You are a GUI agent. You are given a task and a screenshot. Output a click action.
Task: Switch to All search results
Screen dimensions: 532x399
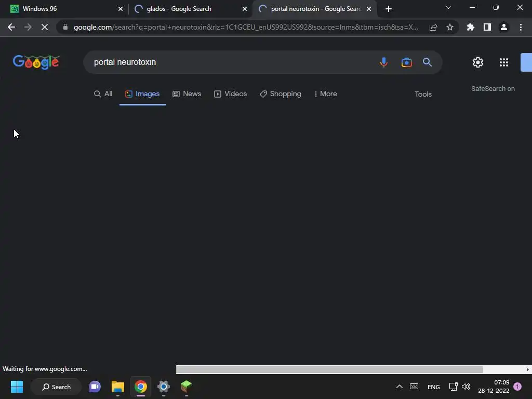click(x=103, y=94)
